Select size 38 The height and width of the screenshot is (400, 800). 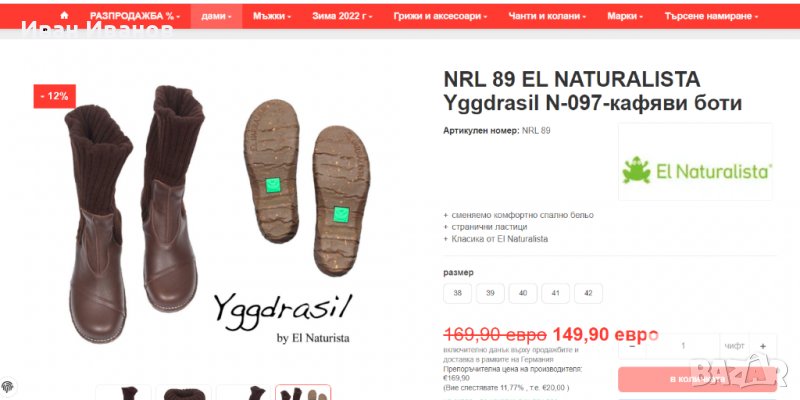click(x=457, y=293)
